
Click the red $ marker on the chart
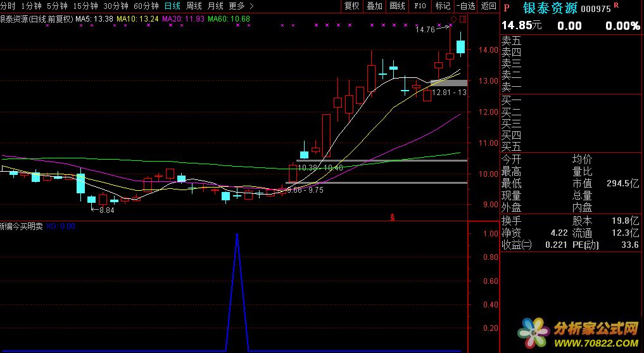click(x=393, y=217)
